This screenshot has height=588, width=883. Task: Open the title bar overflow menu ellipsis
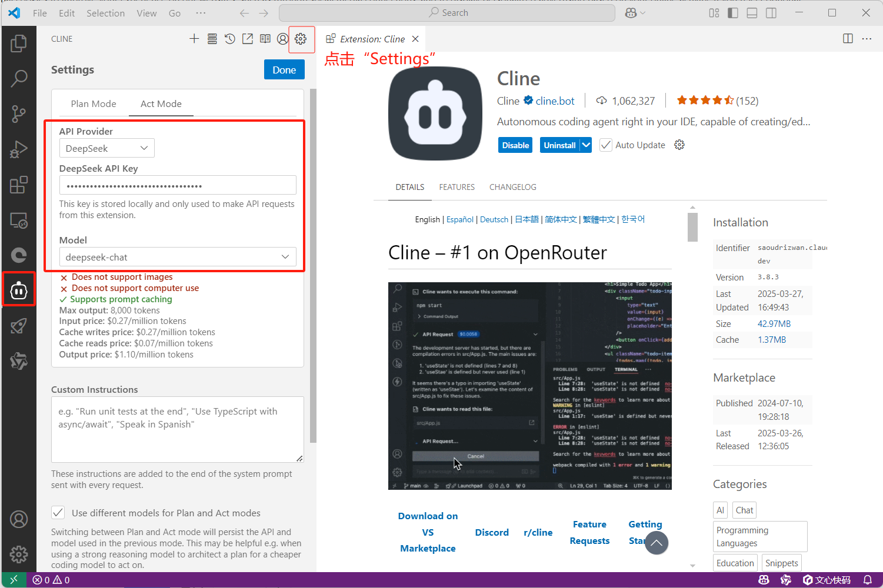(x=201, y=13)
